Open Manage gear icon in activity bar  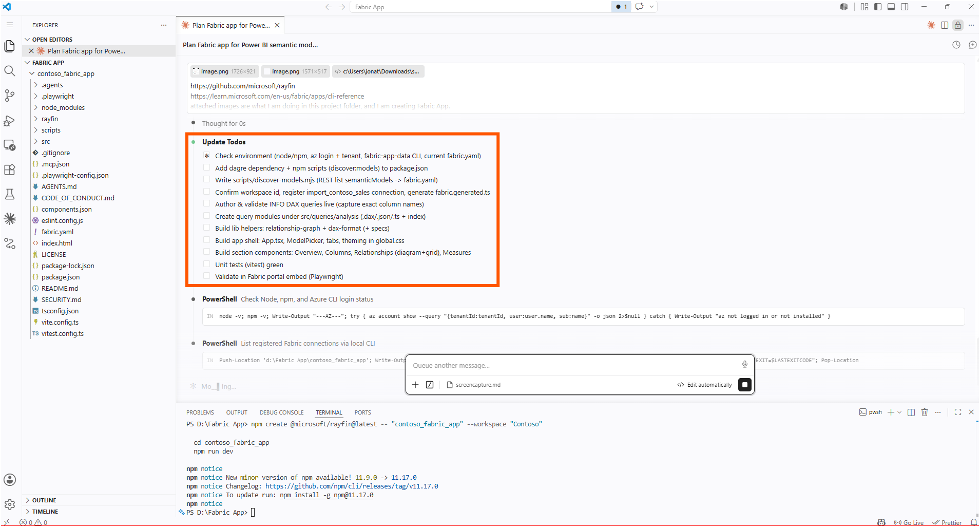[x=9, y=505]
